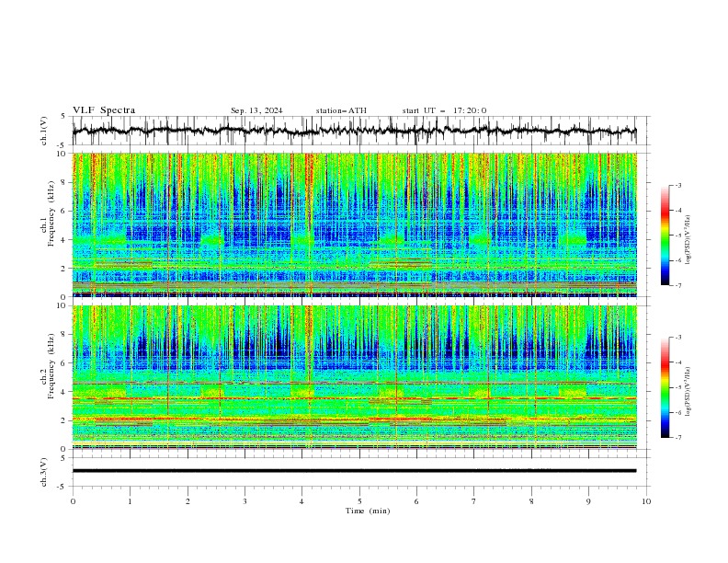Click the 'Time (min)' axis label
This screenshot has height=563, width=728.
[x=368, y=511]
